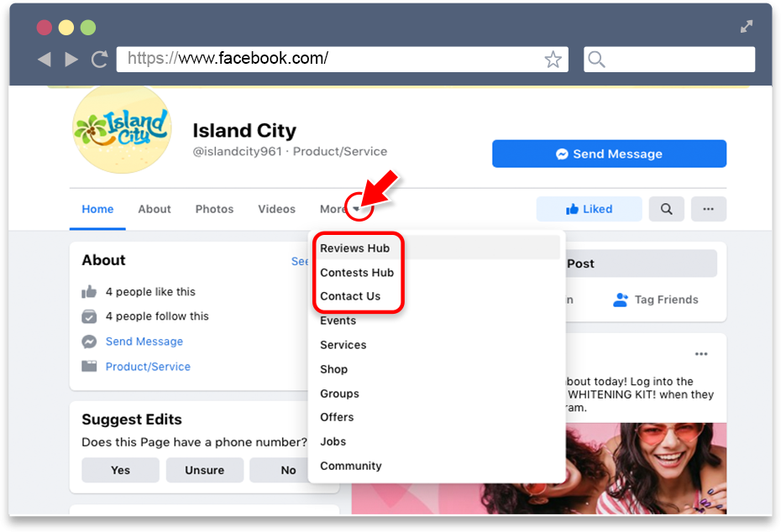Bookmark the page with the star icon
781x532 pixels.
553,60
